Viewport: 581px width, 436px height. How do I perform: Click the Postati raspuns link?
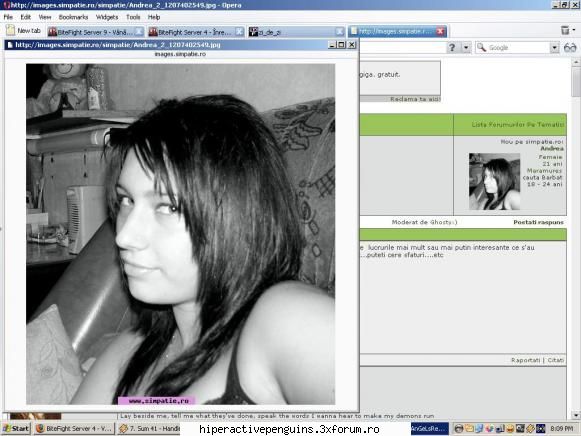538,222
